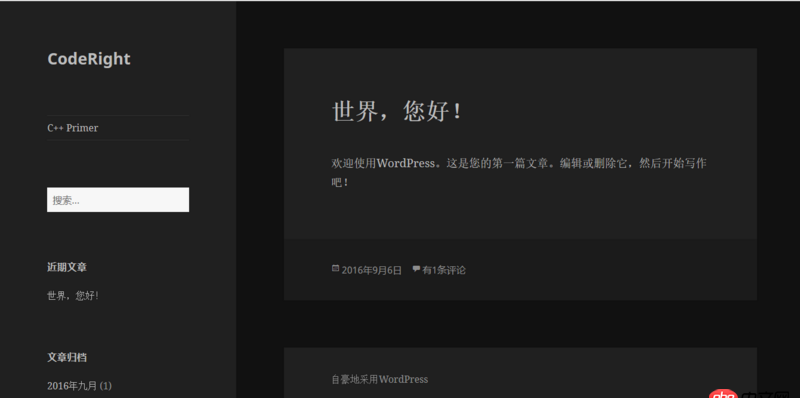Open the post title 世界，您好！ heading
The width and height of the screenshot is (800, 398).
point(397,111)
